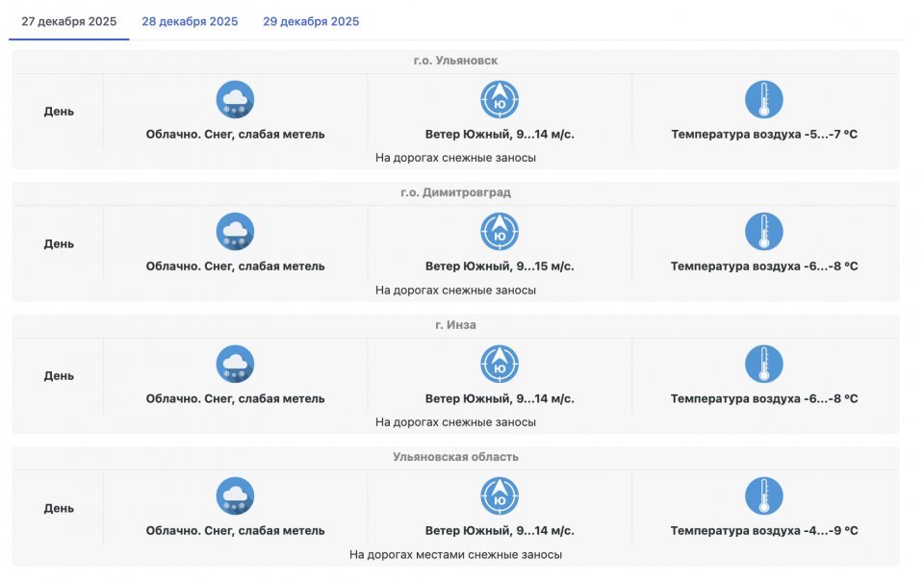Select the 27 декабря 2025 tab
924x584 pixels.
pos(68,21)
